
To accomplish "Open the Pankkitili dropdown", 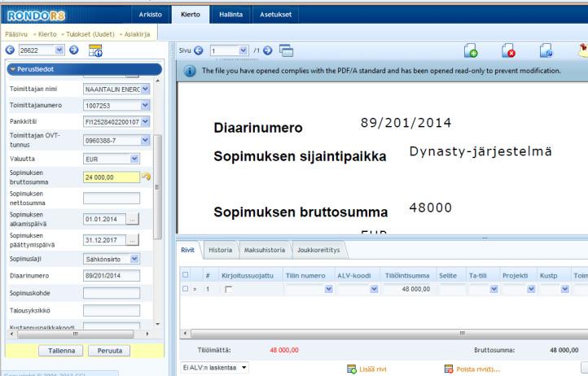I will [146, 121].
